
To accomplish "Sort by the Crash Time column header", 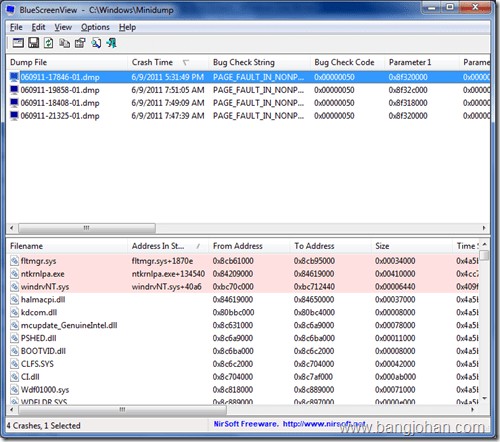I will point(168,62).
